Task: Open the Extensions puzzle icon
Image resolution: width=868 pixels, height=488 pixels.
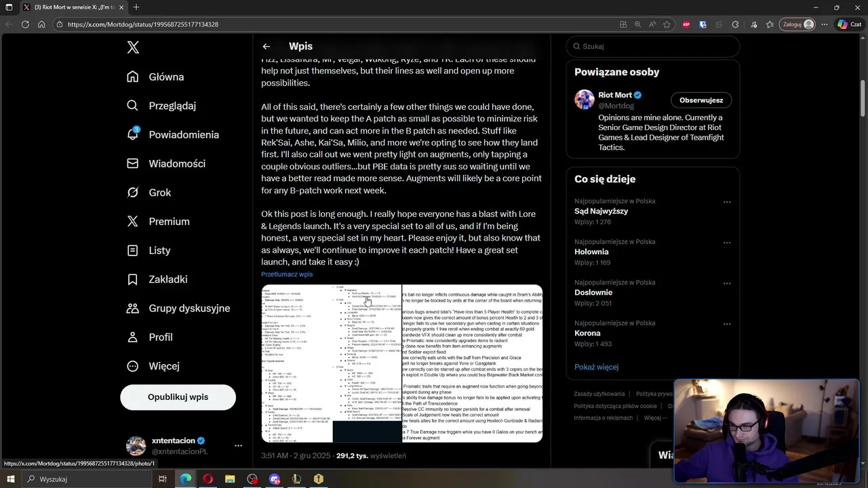Action: 735,24
